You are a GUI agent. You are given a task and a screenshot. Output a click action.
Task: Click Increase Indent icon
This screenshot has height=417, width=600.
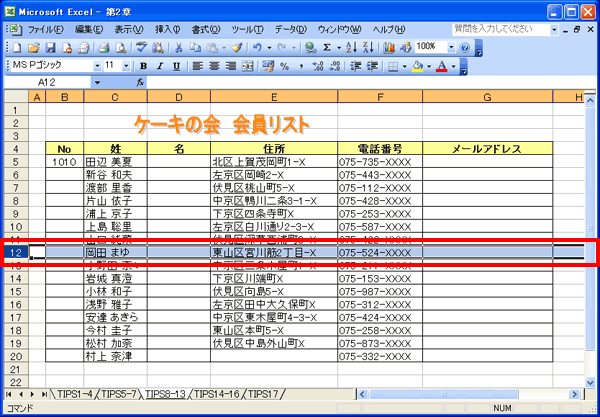pyautogui.click(x=372, y=67)
